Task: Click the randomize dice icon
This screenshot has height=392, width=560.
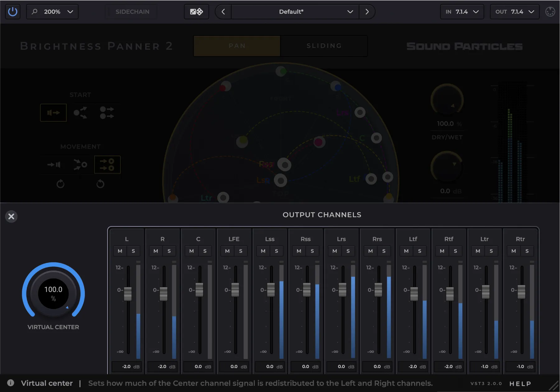Action: coord(197,12)
